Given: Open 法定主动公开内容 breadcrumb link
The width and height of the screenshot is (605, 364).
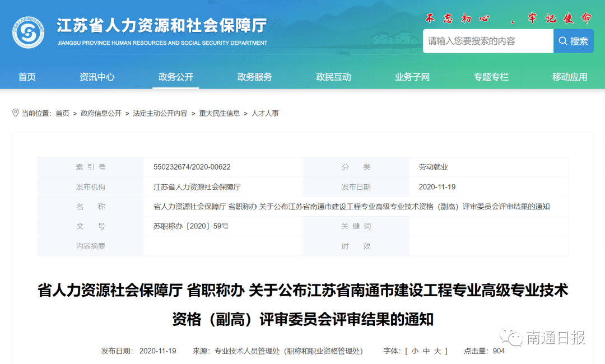Looking at the screenshot, I should coord(160,113).
